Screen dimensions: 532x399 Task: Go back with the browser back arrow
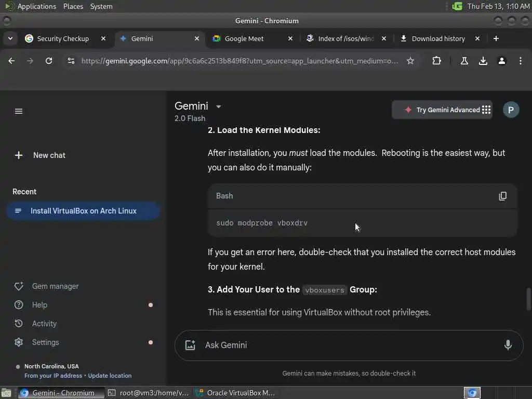point(11,61)
